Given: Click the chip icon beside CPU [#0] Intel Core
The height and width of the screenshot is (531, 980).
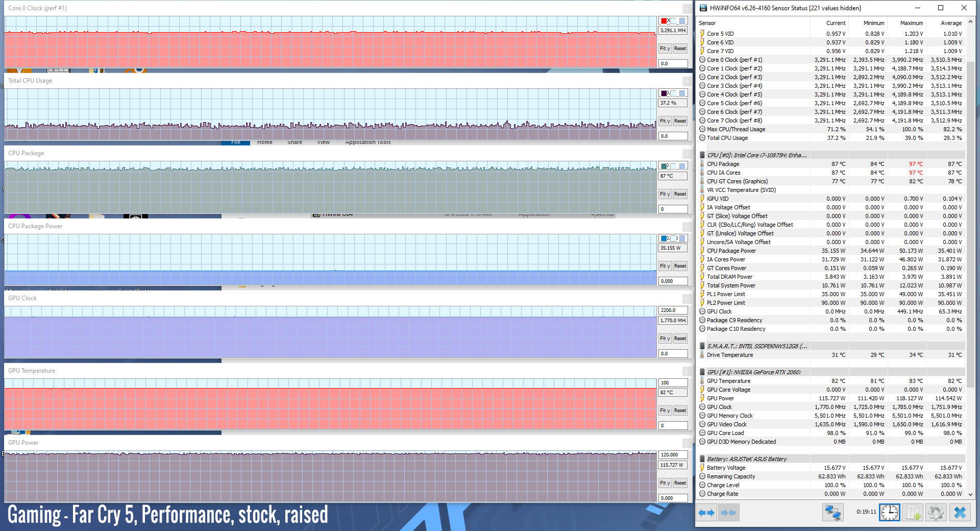Looking at the screenshot, I should click(x=702, y=155).
